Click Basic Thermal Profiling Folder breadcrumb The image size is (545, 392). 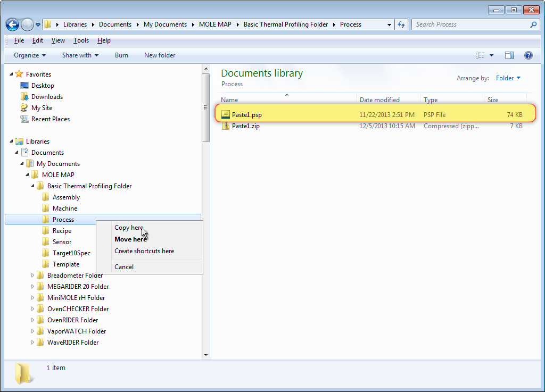click(286, 24)
